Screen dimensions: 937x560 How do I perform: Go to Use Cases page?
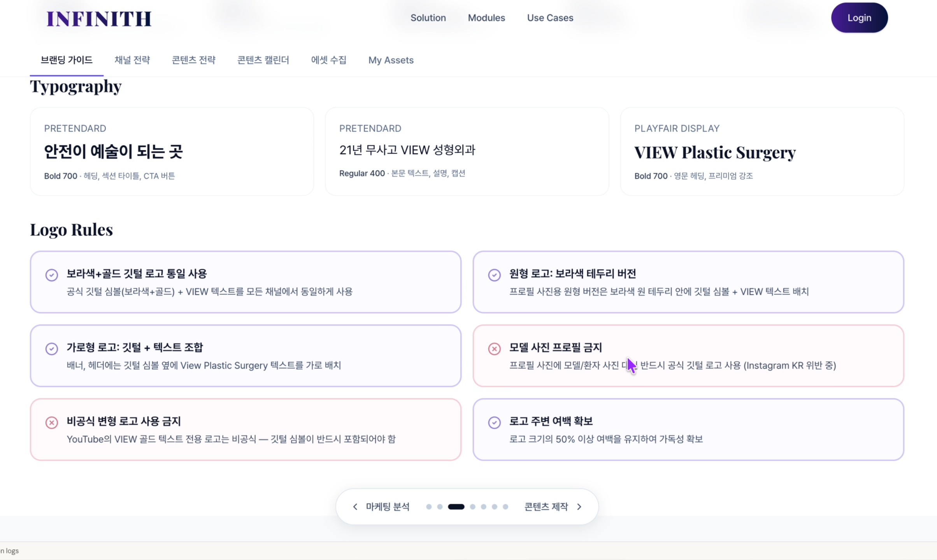[550, 18]
